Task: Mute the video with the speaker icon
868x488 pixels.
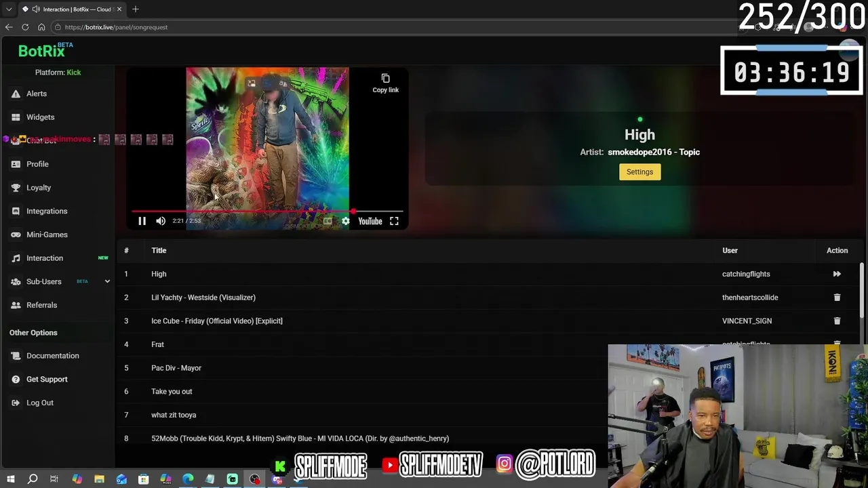Action: point(161,221)
